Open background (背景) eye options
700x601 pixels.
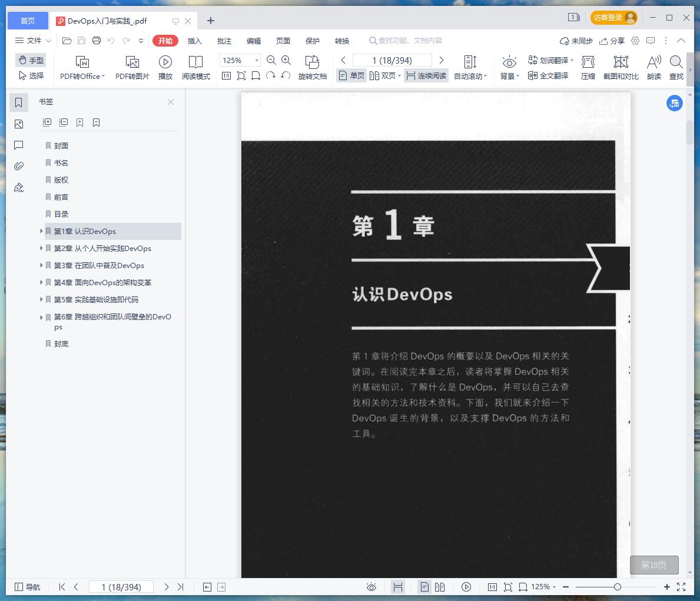509,68
